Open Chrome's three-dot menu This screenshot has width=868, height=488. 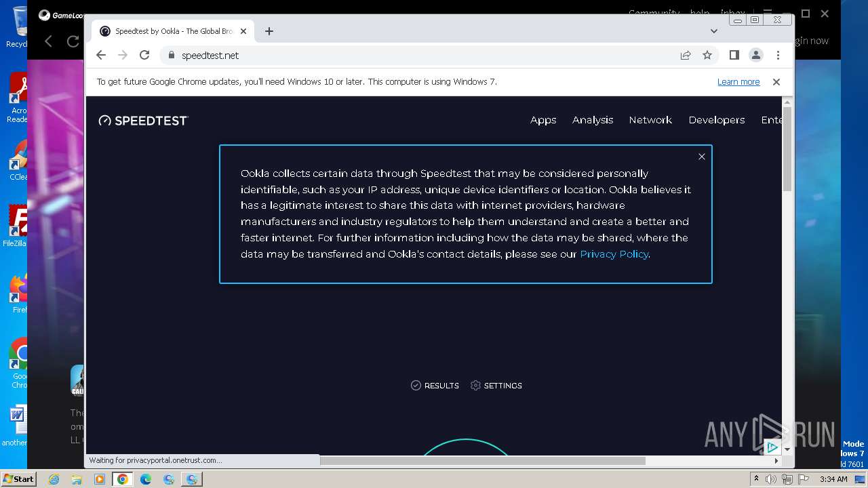tap(778, 55)
